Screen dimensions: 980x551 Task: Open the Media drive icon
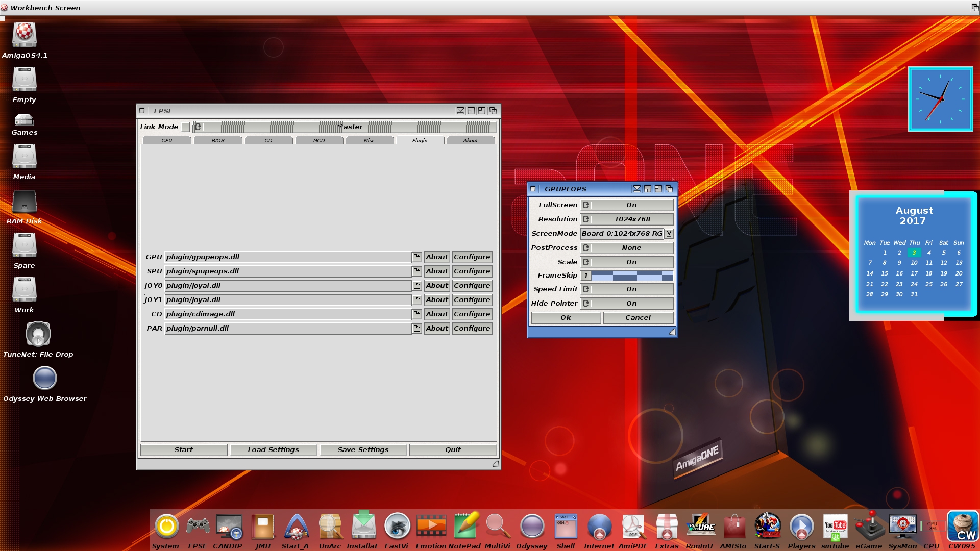[x=24, y=157]
